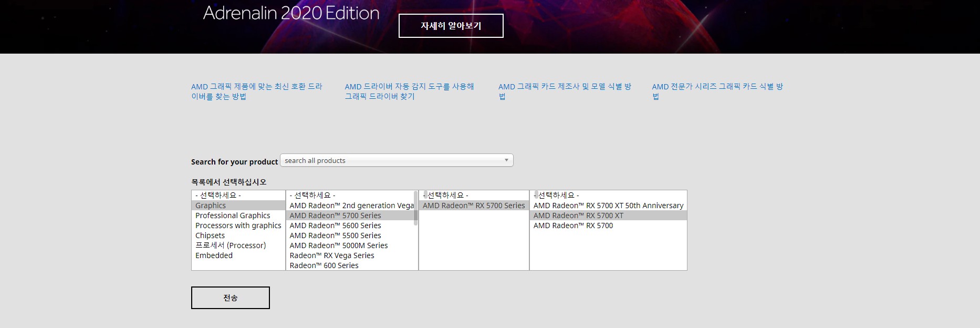
Task: Select Professional Graphics category
Action: [x=238, y=216]
